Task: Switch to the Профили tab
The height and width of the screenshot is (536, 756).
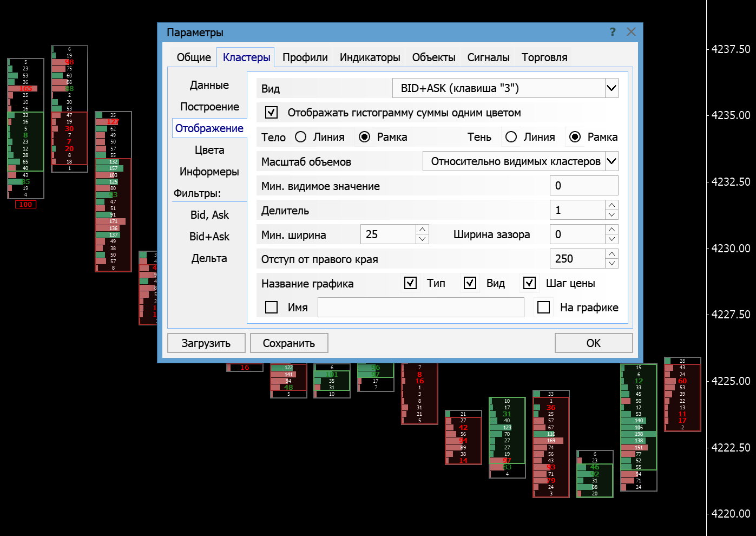Action: pos(305,57)
